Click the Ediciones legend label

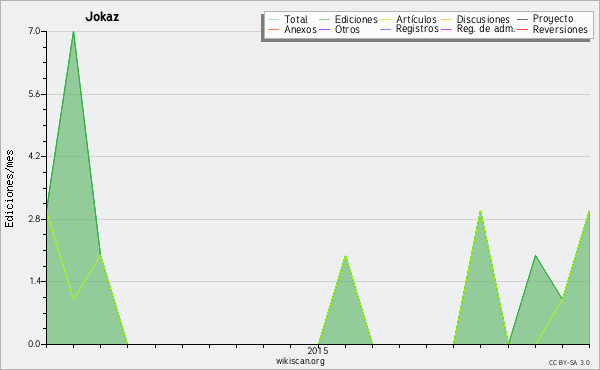click(x=356, y=19)
